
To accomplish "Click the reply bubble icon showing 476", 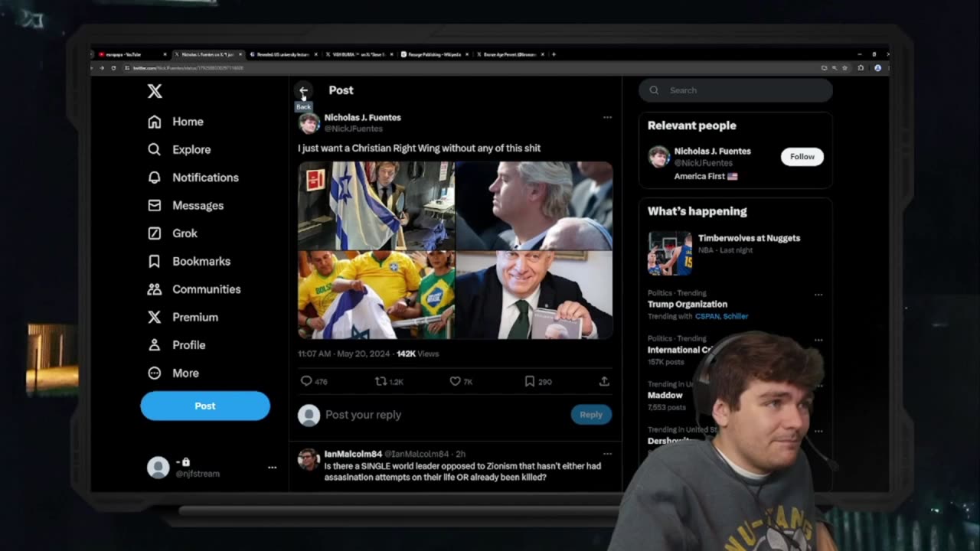I will pyautogui.click(x=306, y=381).
